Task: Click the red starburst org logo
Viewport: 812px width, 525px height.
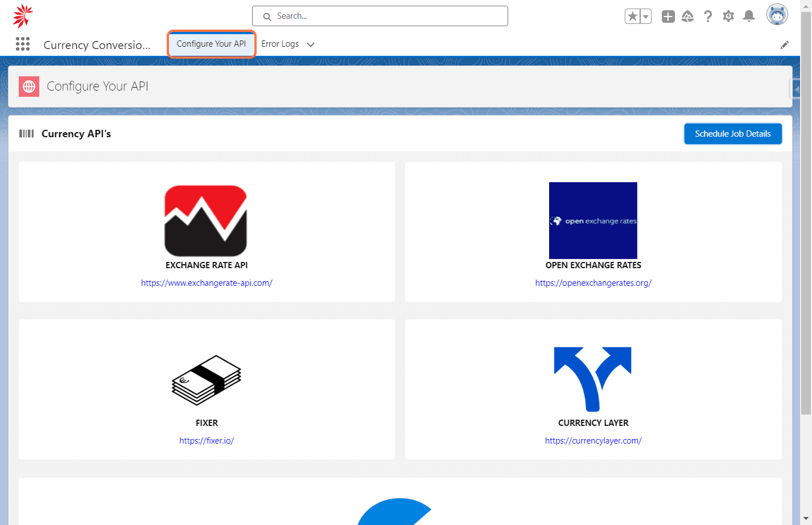Action: coord(23,16)
